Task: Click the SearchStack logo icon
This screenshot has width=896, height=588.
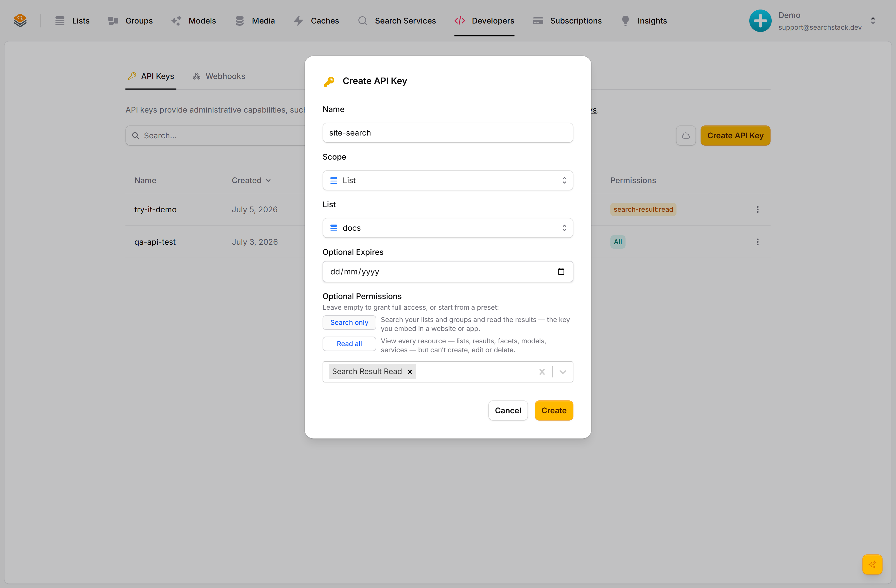Action: [20, 20]
